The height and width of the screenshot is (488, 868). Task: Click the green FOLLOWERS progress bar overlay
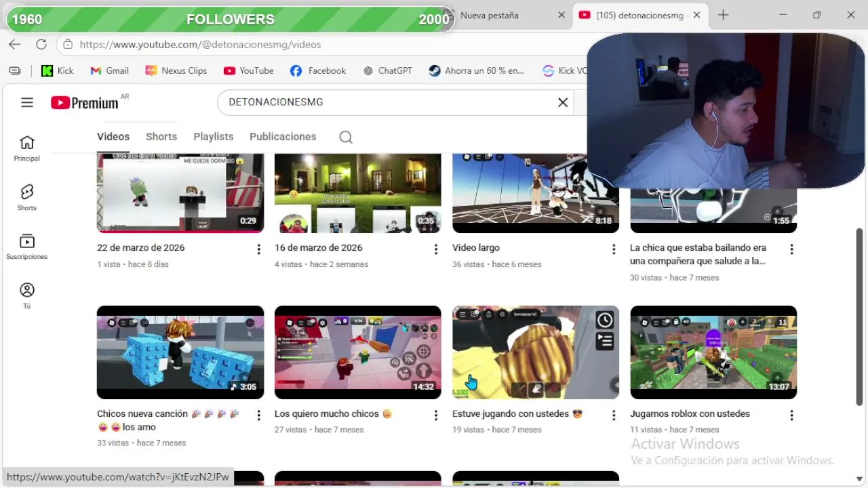(229, 19)
